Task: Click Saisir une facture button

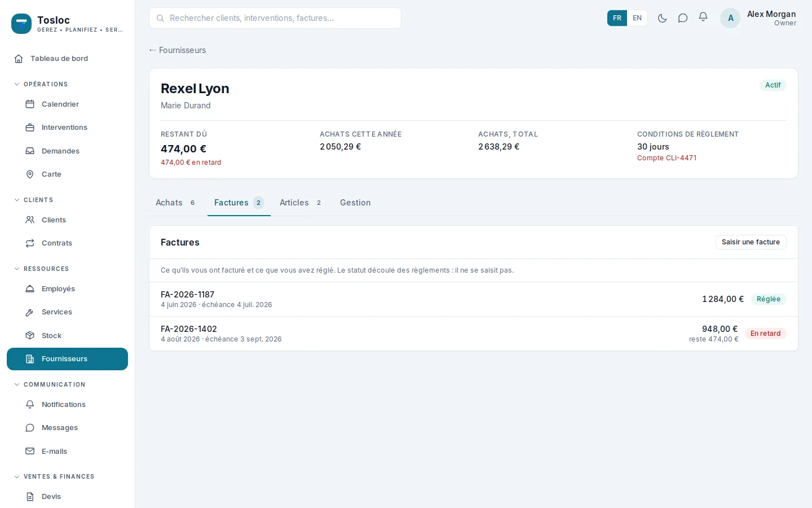Action: point(751,242)
